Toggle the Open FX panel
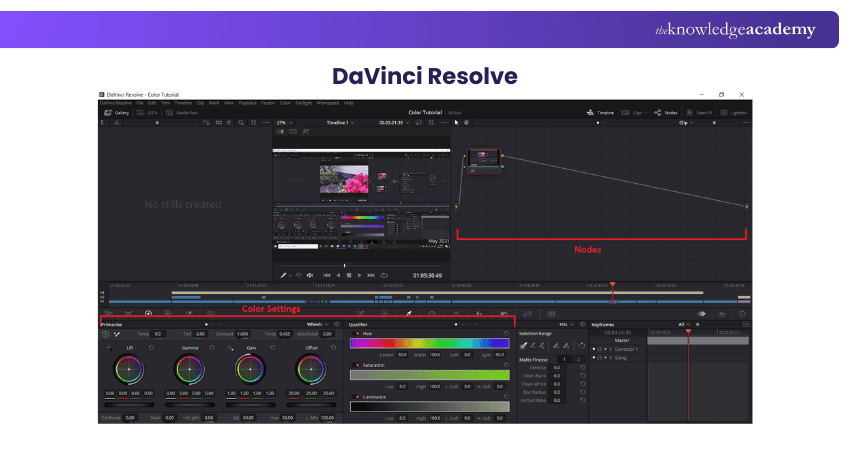The image size is (850, 450). pos(699,113)
